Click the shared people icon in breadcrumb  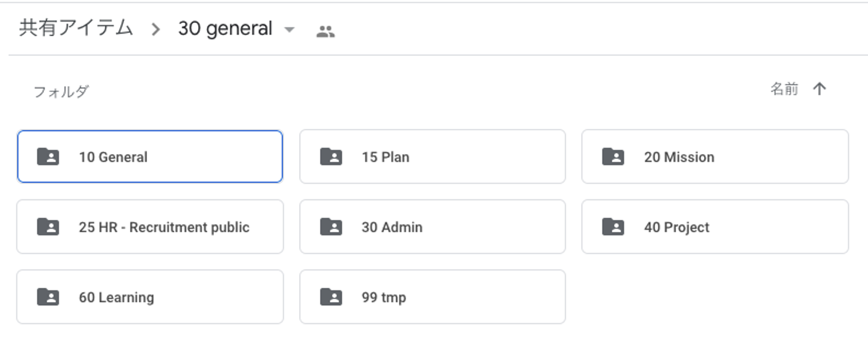pos(325,31)
